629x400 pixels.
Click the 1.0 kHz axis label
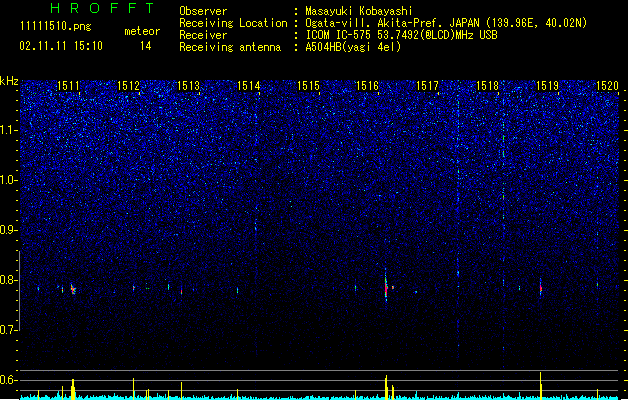9,180
